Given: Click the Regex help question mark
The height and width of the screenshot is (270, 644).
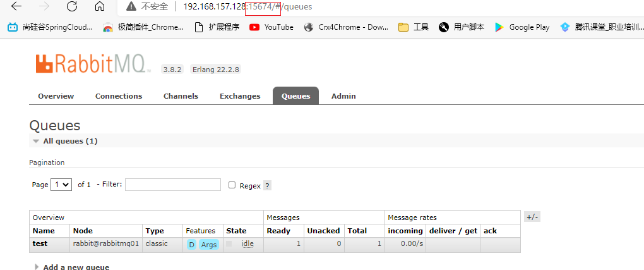Looking at the screenshot, I should (x=267, y=186).
